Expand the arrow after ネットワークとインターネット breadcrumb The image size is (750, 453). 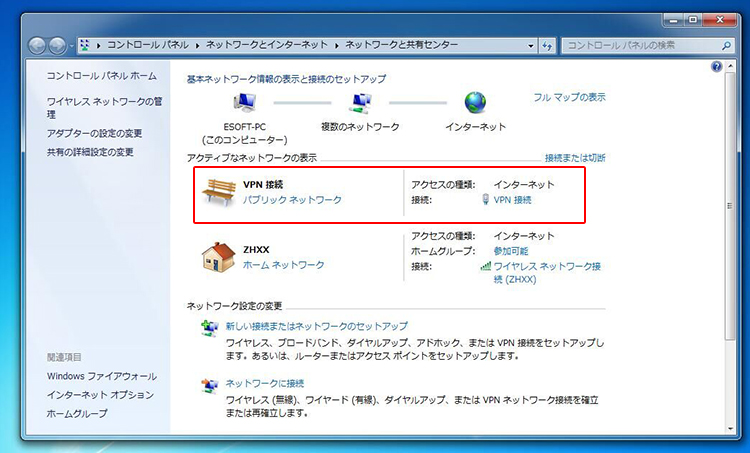coord(336,45)
